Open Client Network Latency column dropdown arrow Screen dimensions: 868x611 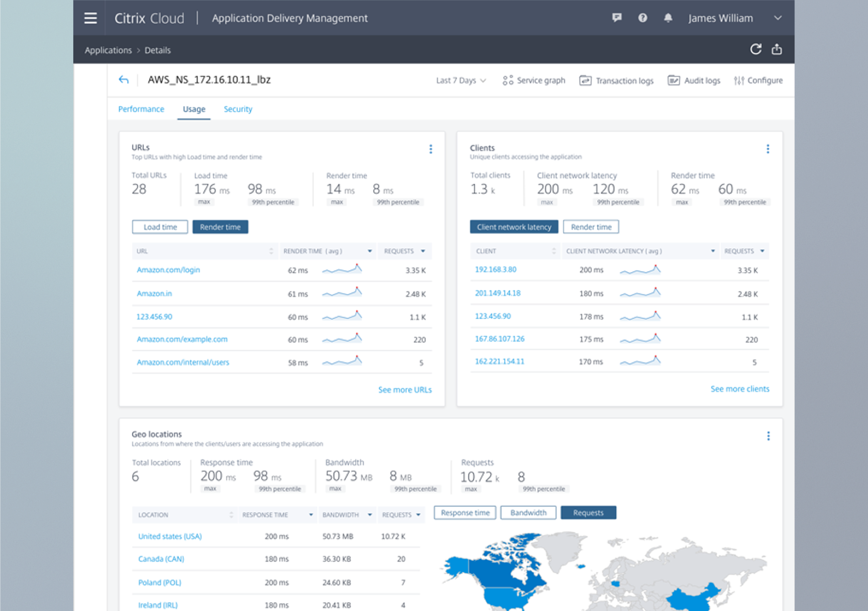[713, 251]
